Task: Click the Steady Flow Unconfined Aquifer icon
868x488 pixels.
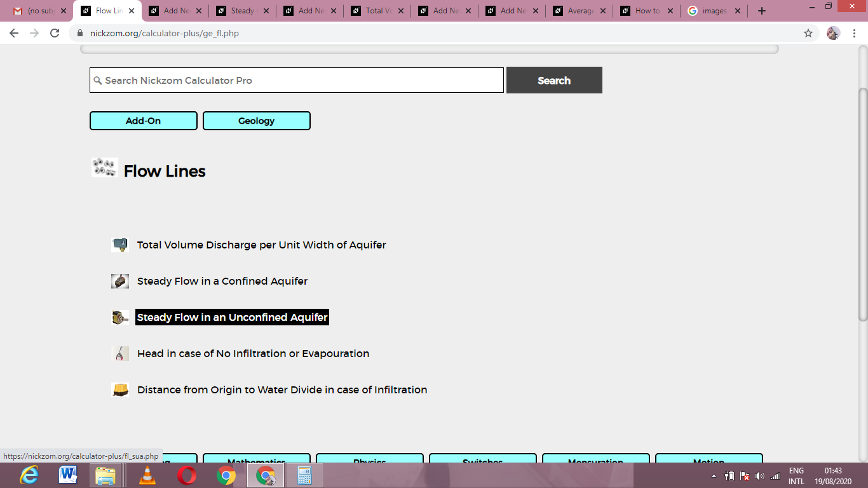Action: [120, 317]
